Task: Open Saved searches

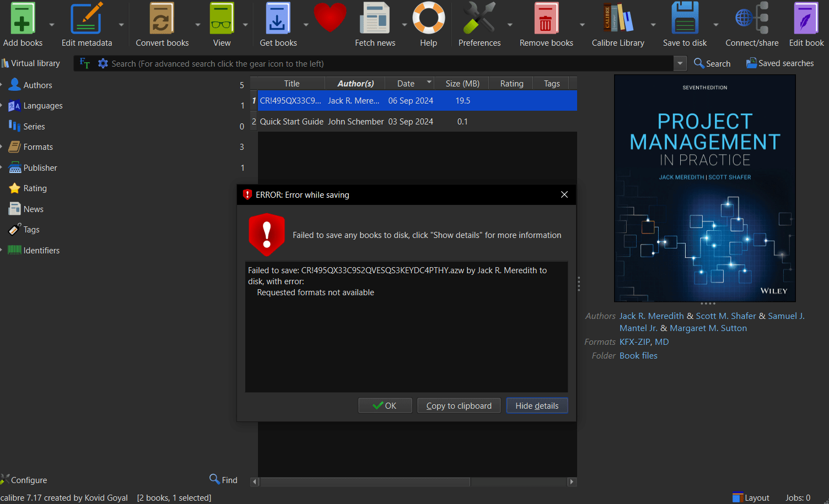Action: [x=780, y=63]
